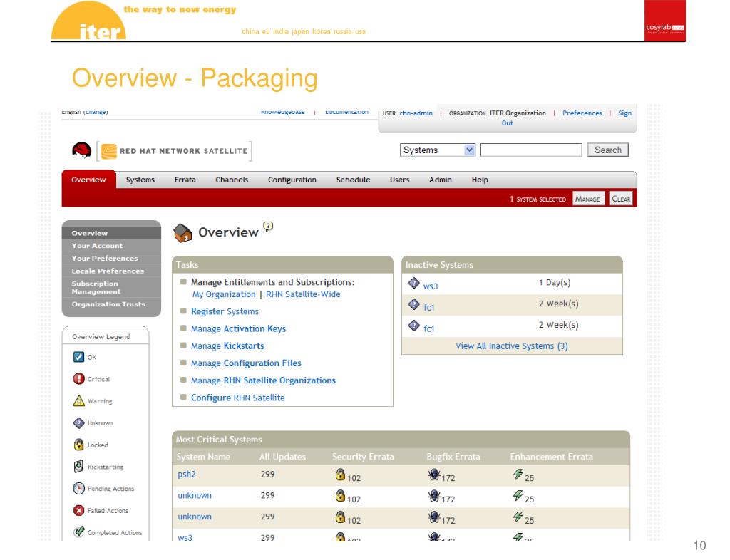The width and height of the screenshot is (730, 560).
Task: Click the rhn-admin user link
Action: pyautogui.click(x=416, y=113)
